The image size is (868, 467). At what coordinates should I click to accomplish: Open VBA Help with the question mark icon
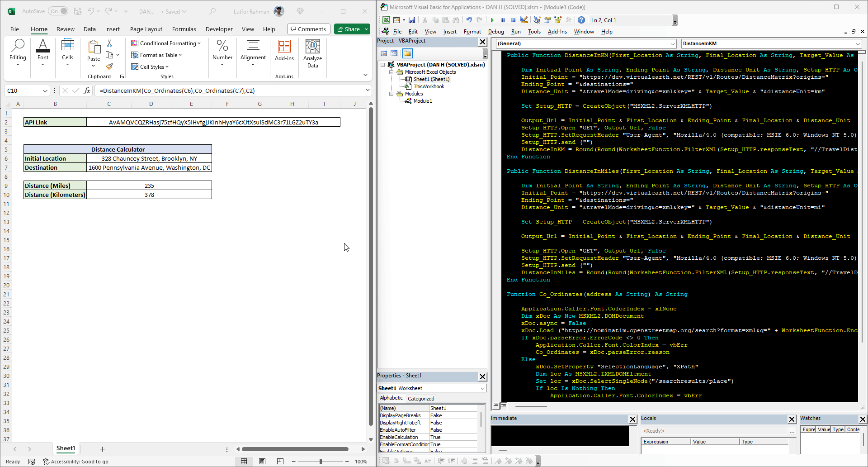click(581, 20)
